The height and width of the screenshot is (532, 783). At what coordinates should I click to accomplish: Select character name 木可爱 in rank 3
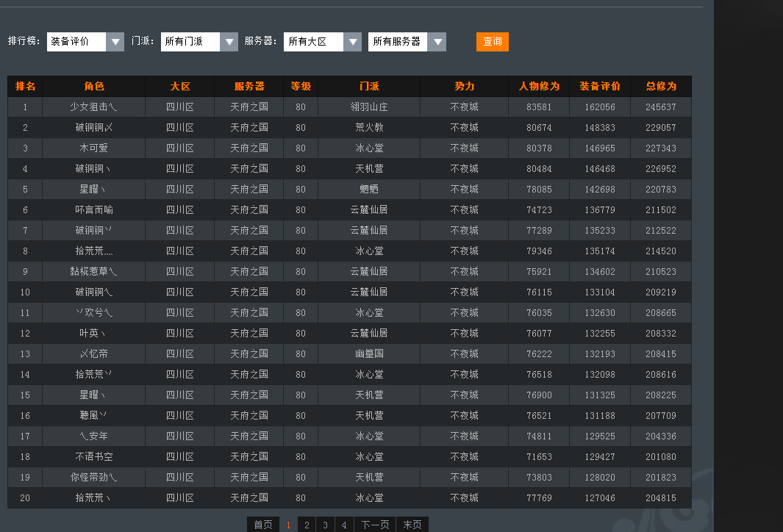(x=94, y=148)
